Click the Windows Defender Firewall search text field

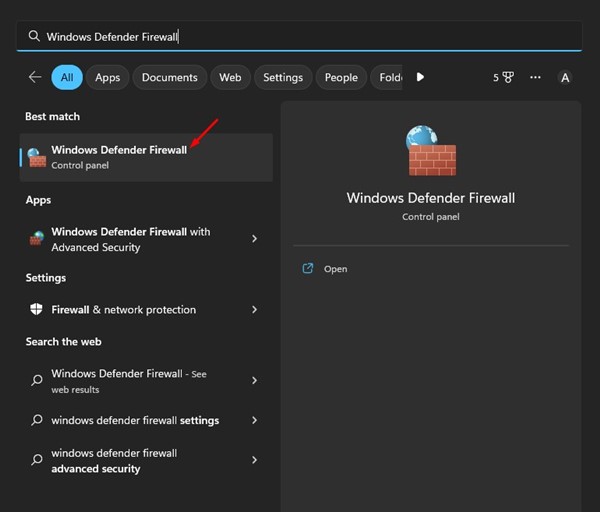(x=299, y=36)
